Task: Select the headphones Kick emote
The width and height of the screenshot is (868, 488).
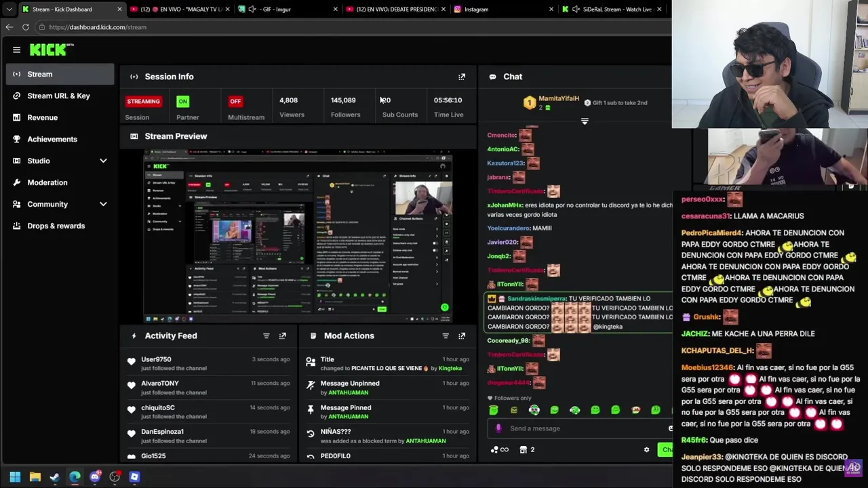Action: (534, 410)
